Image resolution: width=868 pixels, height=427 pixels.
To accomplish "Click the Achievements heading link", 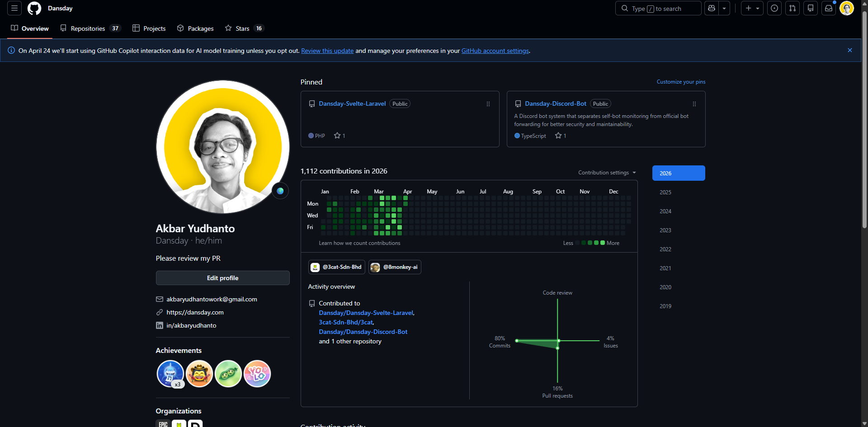I will tap(179, 351).
